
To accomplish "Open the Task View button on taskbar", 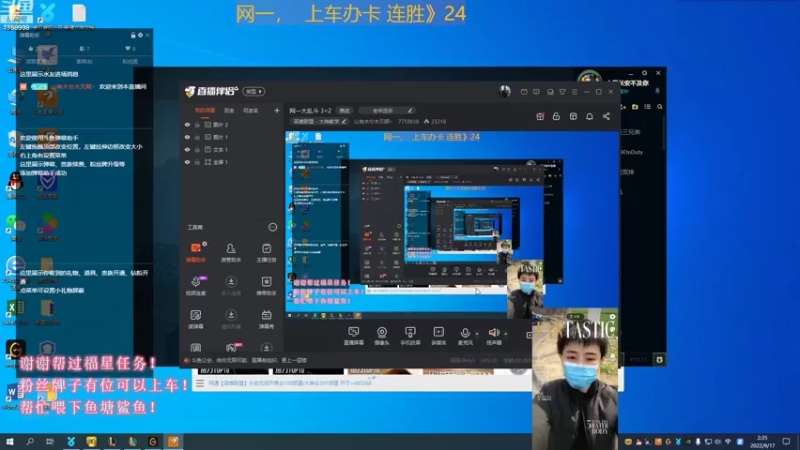I will click(49, 441).
